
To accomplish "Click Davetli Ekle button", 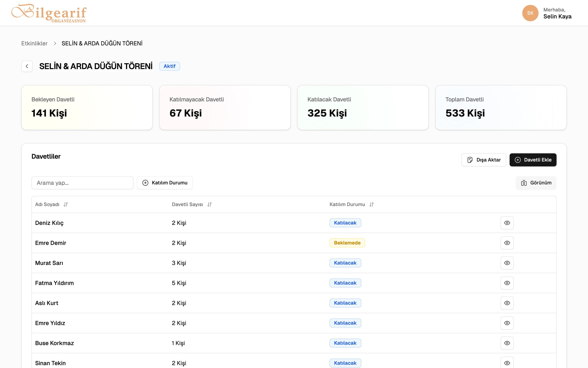I will click(x=533, y=160).
